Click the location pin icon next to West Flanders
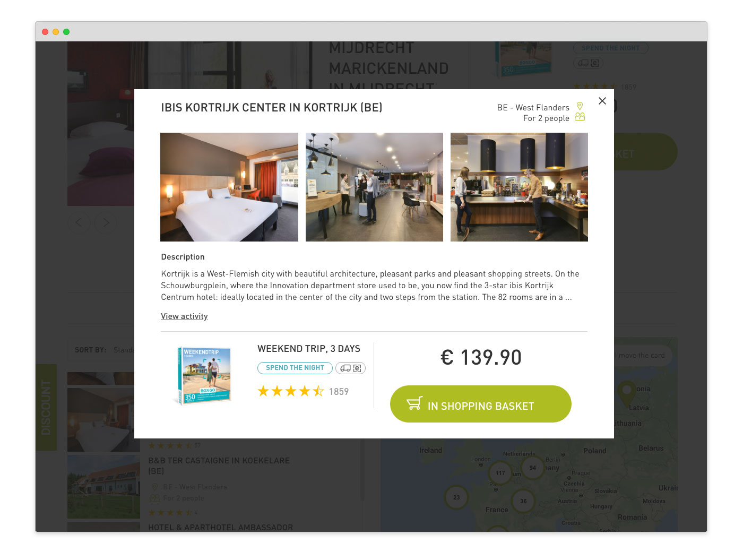743x560 pixels. pyautogui.click(x=580, y=106)
